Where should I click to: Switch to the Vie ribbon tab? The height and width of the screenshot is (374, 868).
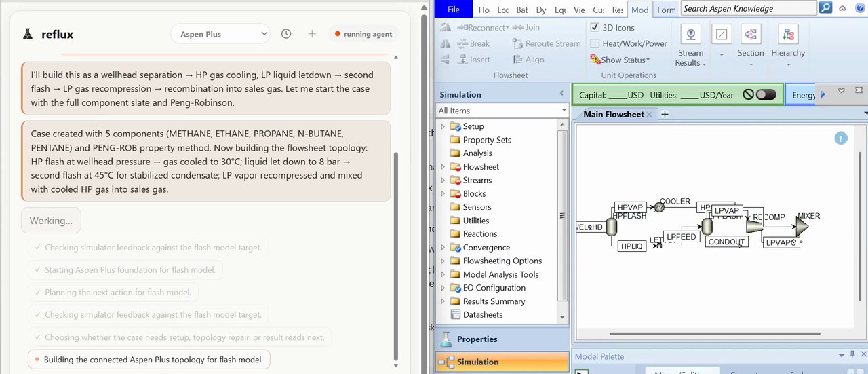coord(579,10)
